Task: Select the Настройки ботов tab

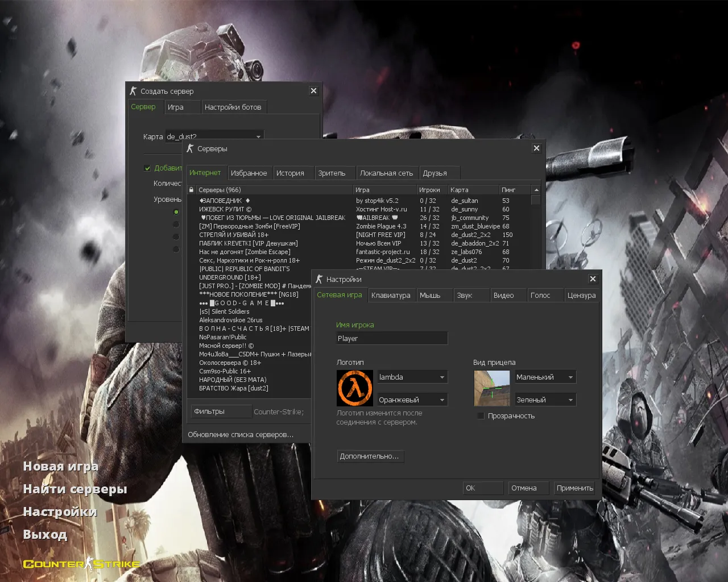Action: pos(234,107)
